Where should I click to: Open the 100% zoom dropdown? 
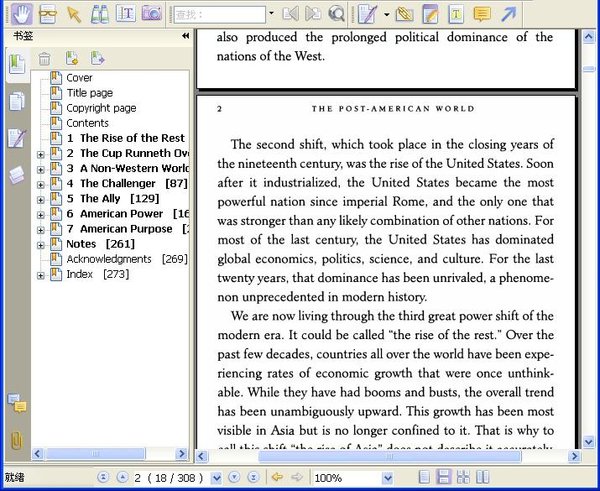pyautogui.click(x=388, y=478)
